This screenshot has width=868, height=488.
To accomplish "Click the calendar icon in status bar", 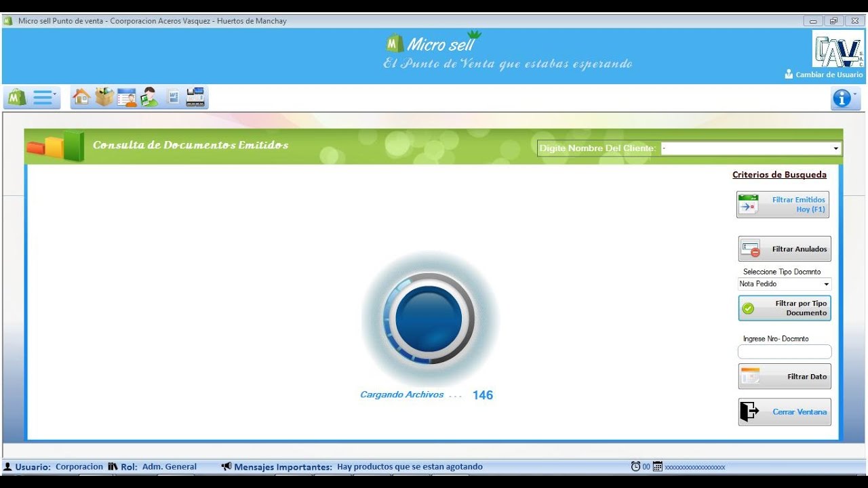I will tap(657, 466).
